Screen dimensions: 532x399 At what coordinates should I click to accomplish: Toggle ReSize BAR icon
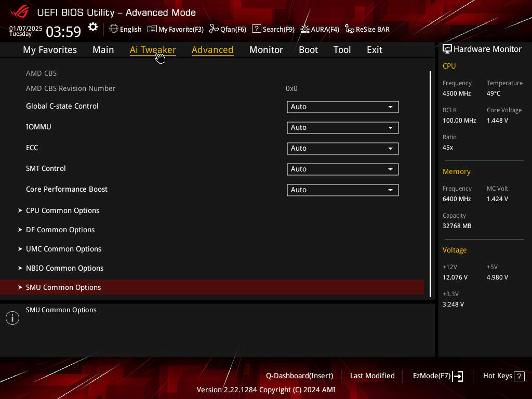tap(350, 29)
